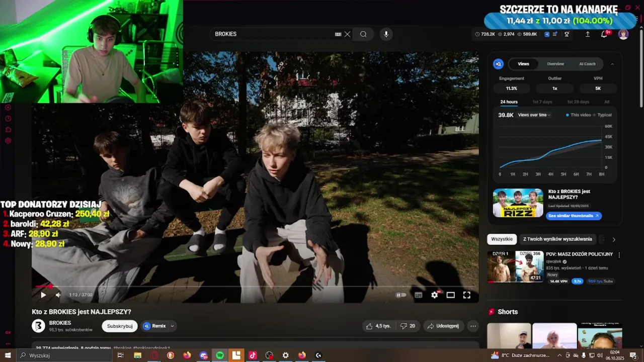Open the Windows Start menu
Viewport: 644px width, 362px height.
pos(8,355)
